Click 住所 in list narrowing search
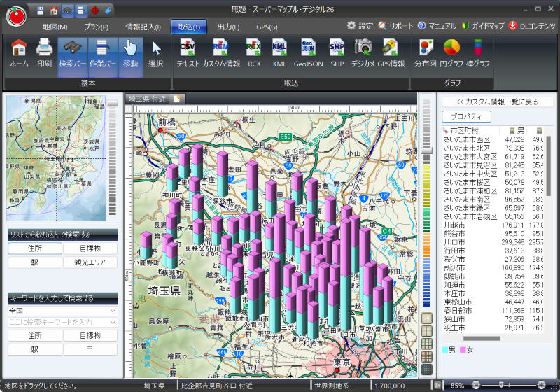 tap(35, 248)
